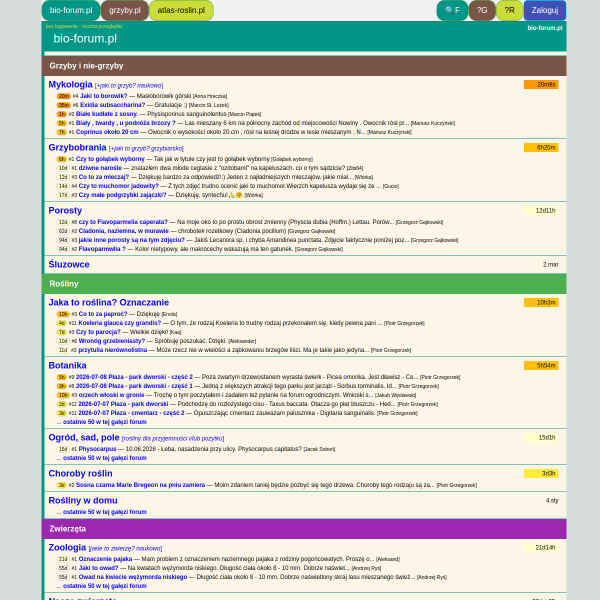
Task: Open the thread Exidia subsaccharina?
Action: pos(112,105)
